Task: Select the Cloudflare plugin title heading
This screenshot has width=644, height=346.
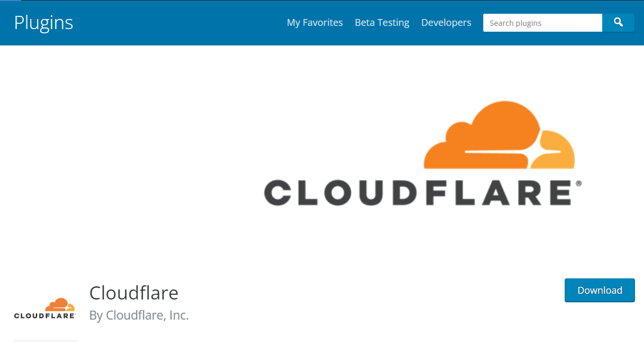Action: point(134,293)
